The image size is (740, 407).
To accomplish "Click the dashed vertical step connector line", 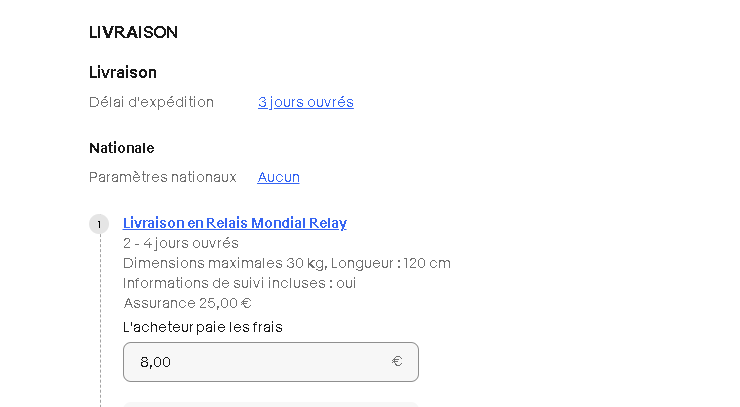I will coord(100,321).
